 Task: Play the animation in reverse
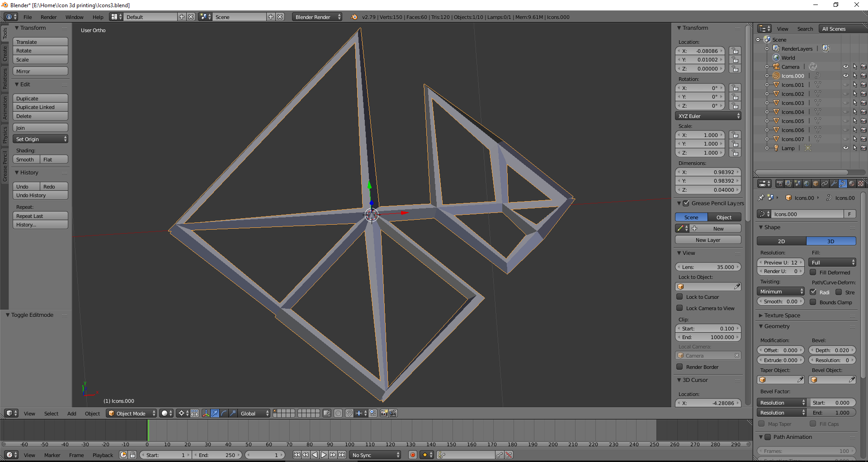(x=315, y=455)
